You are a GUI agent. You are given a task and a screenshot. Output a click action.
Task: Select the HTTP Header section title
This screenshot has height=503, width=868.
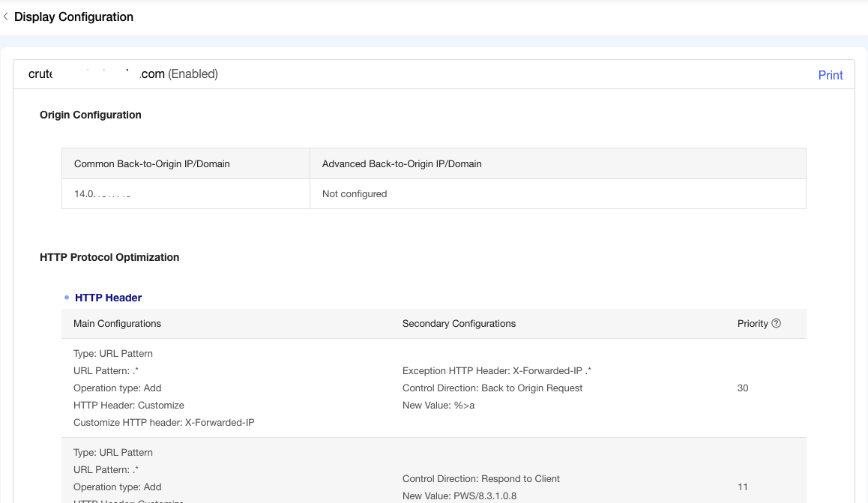pyautogui.click(x=108, y=298)
